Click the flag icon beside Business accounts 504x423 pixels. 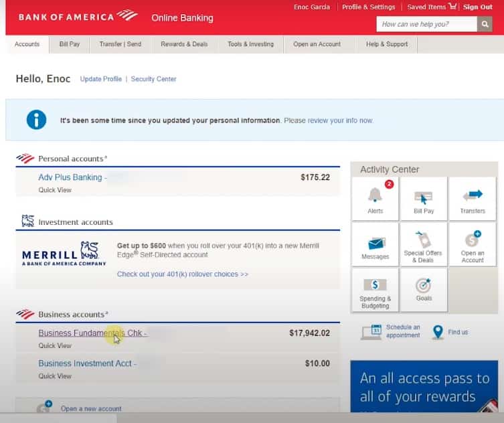[25, 314]
